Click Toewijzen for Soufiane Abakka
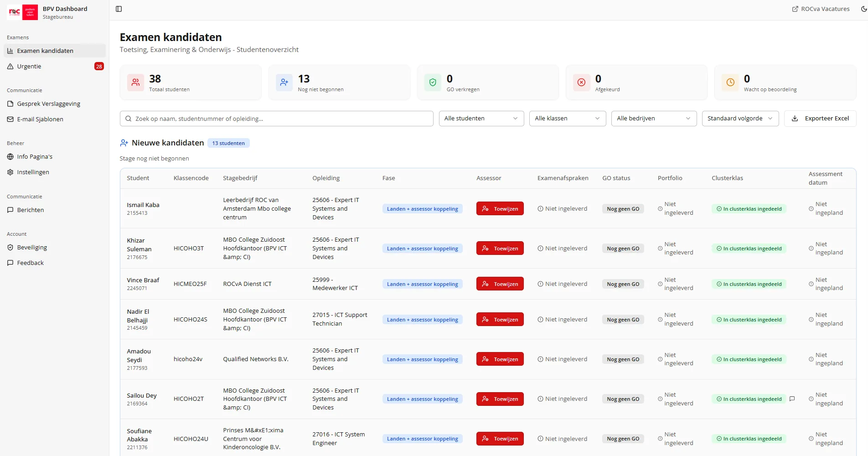Viewport: 868px width, 456px height. 500,439
